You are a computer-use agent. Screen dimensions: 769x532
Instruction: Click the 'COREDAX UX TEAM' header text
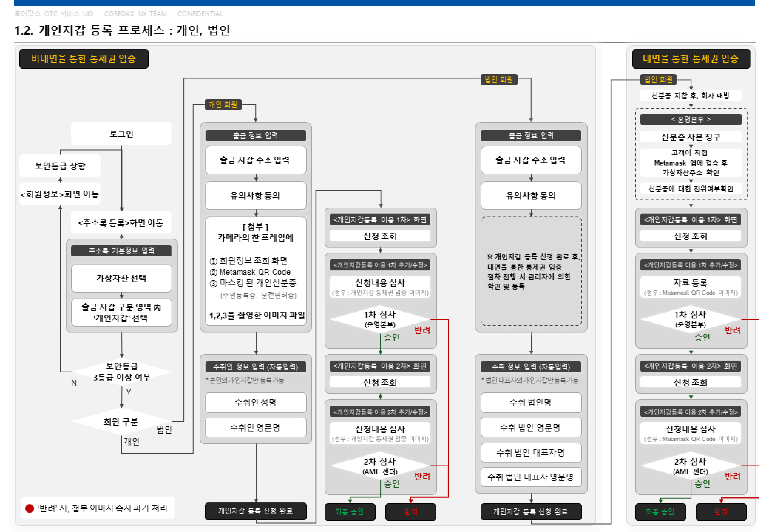pyautogui.click(x=135, y=14)
